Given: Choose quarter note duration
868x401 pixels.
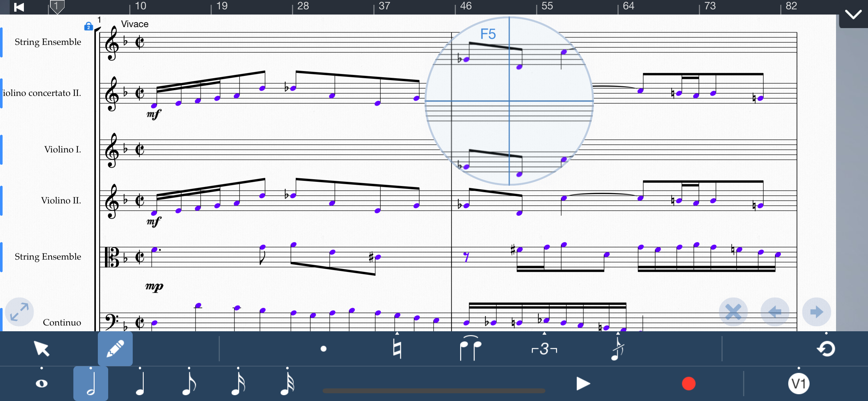Looking at the screenshot, I should point(140,384).
